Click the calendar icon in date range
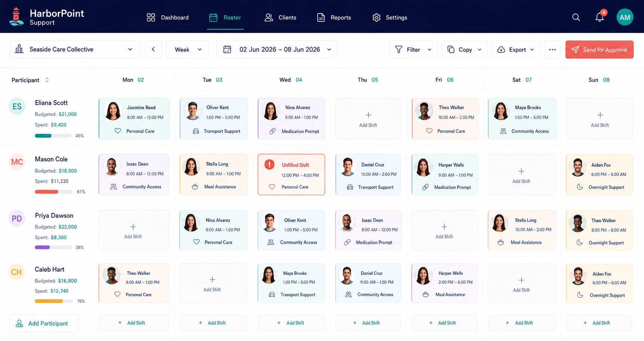The height and width of the screenshot is (341, 644). [x=227, y=49]
